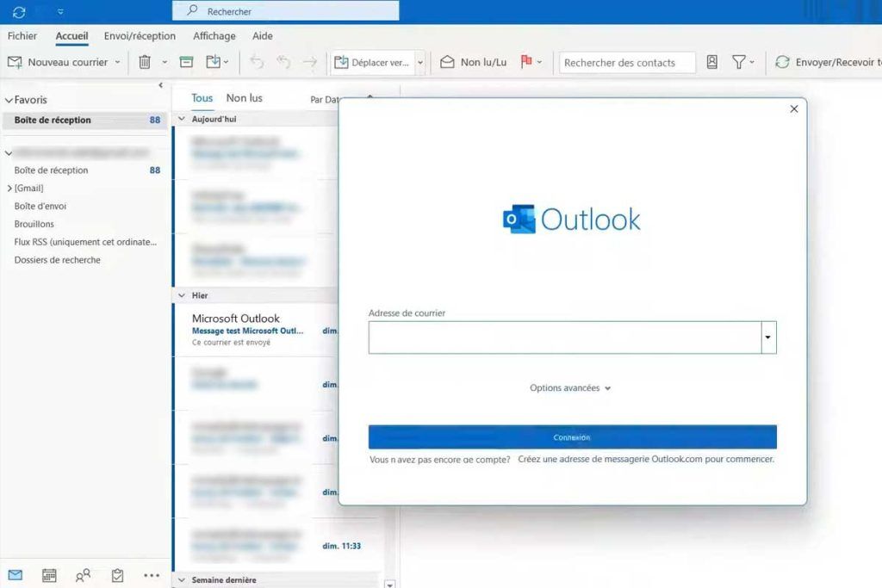Screen dimensions: 882x588
Task: Click the red follow-up flag icon
Action: coord(526,62)
